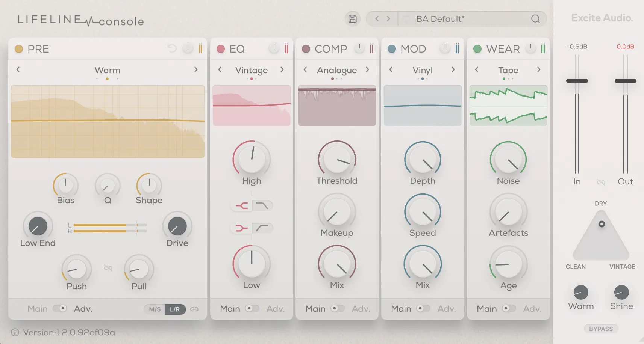The height and width of the screenshot is (344, 644).
Task: Click the heart icon in the preset bar
Action: [406, 18]
